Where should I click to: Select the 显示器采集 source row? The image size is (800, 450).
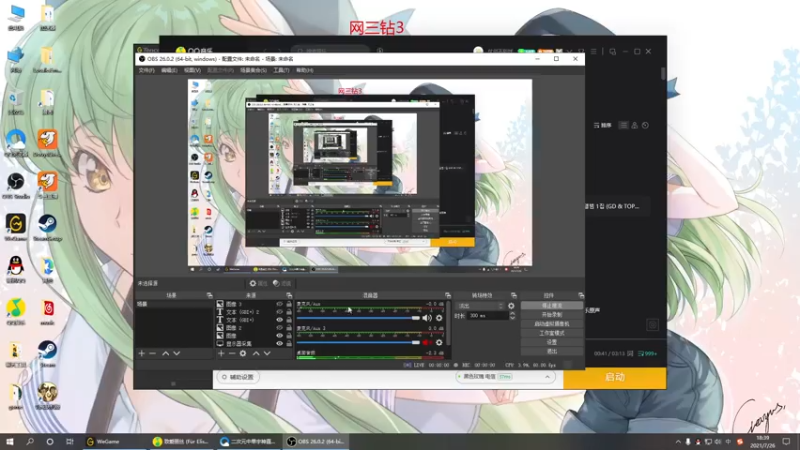pos(254,343)
